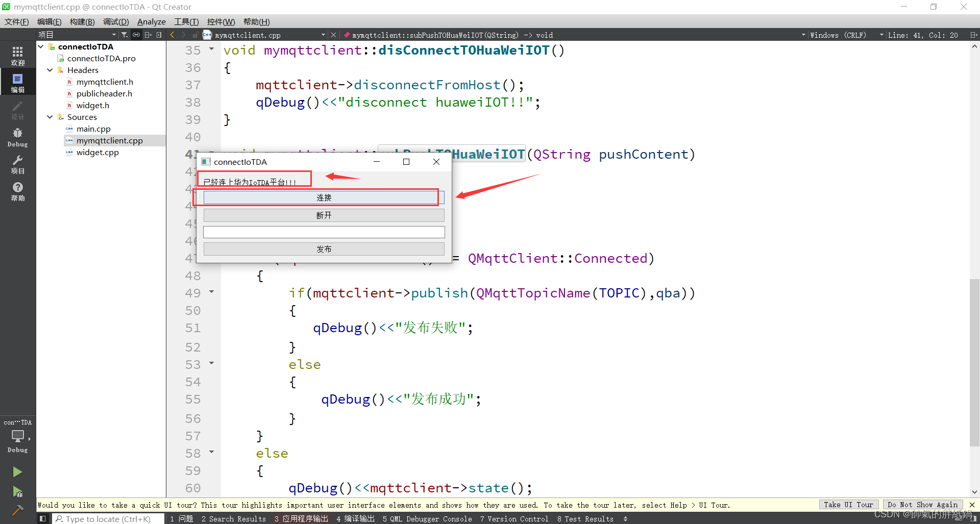Split the project sidebar panel
The width and height of the screenshot is (980, 524).
(x=148, y=35)
